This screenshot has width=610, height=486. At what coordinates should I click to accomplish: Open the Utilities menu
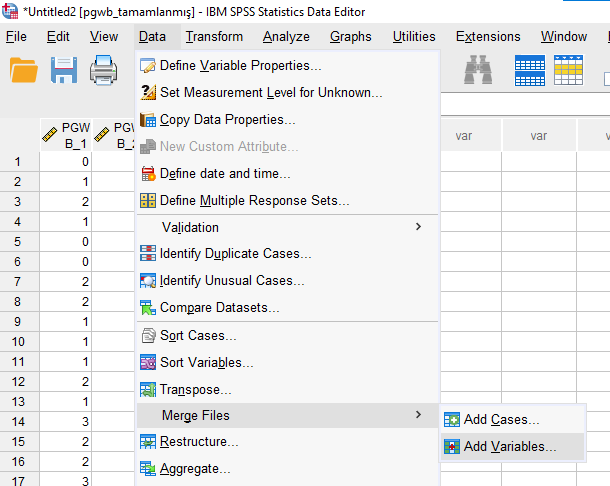pos(414,37)
